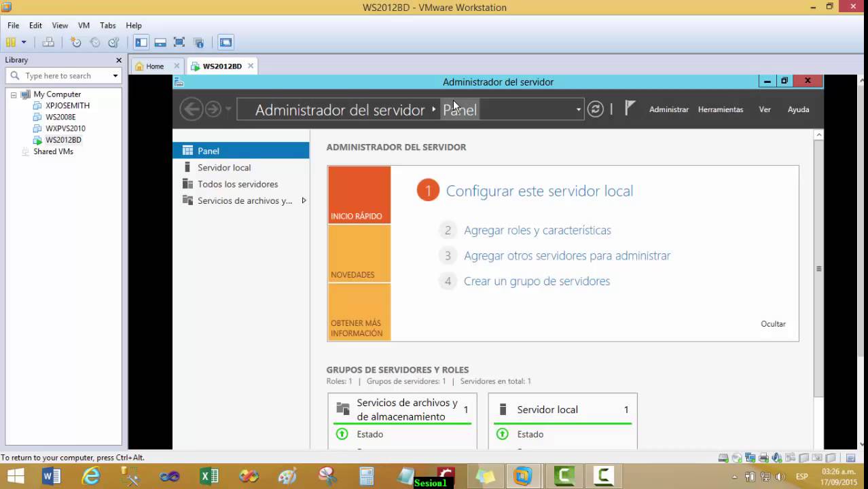
Task: Open the VMware View menu
Action: pos(60,25)
